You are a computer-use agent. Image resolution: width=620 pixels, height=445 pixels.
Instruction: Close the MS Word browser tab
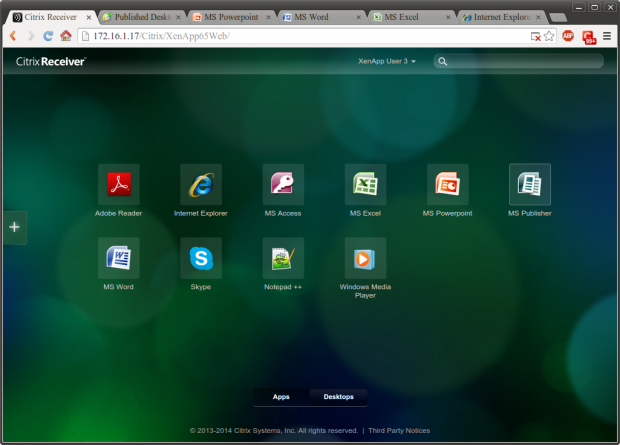[359, 17]
